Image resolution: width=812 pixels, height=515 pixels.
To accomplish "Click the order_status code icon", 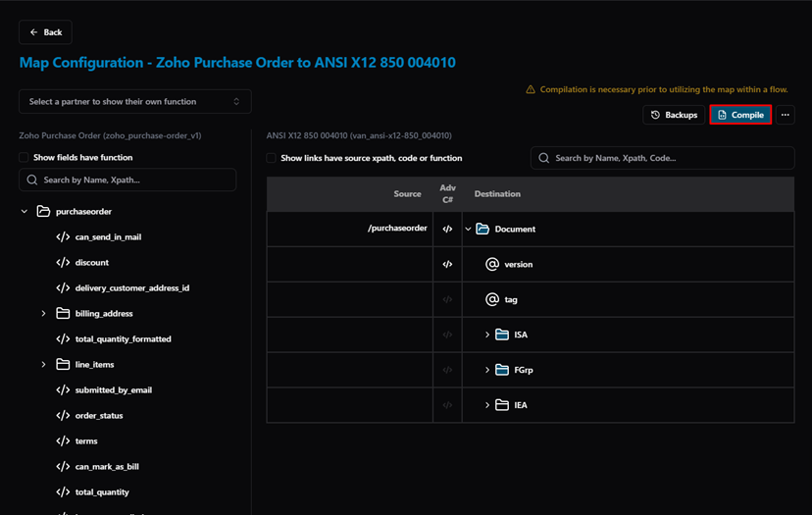I will click(x=63, y=416).
